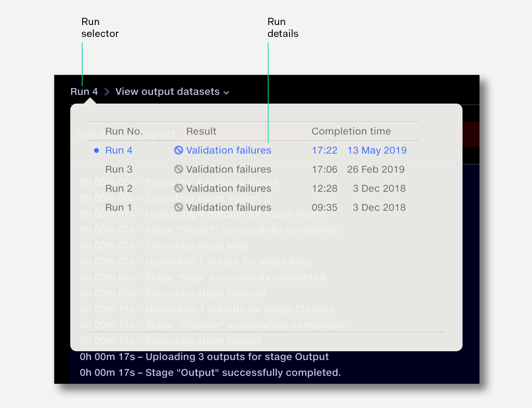Click the blue selected-run dot beside Run 4
The height and width of the screenshot is (408, 532).
coord(96,150)
